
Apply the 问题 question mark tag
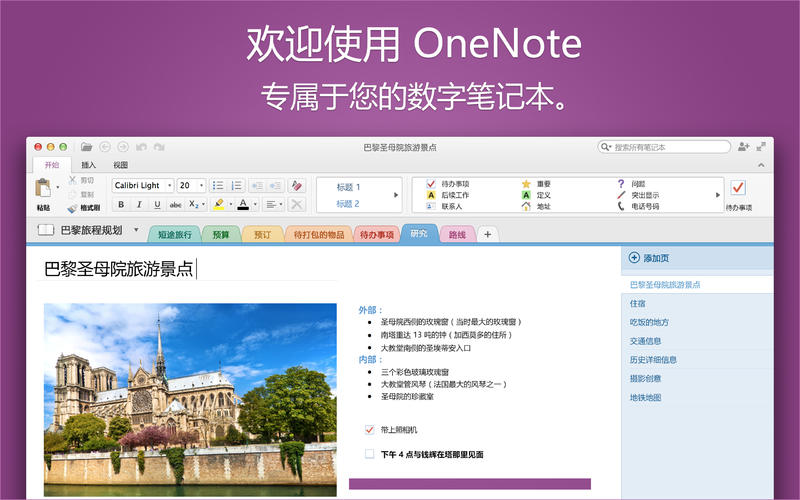[632, 184]
